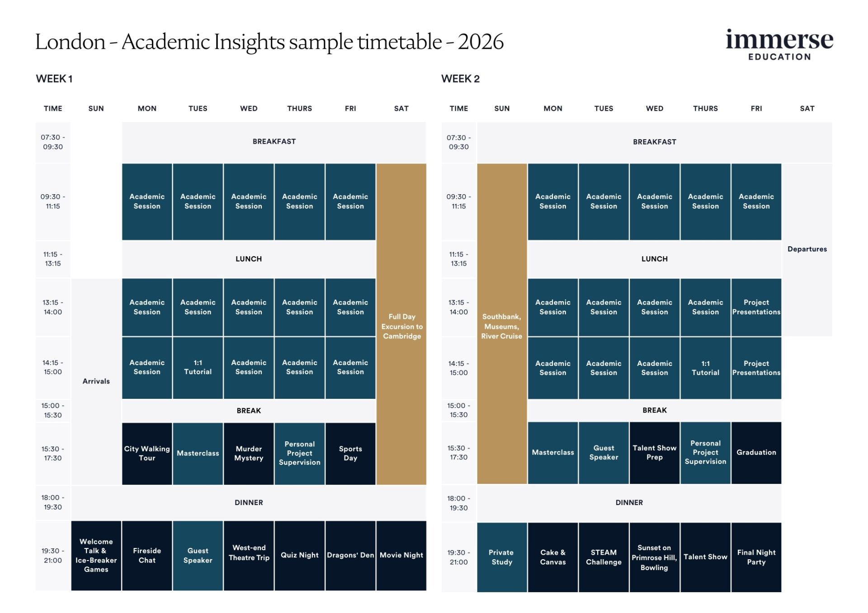Screen dimensions: 868x613
Task: Select the Final Night Party cell
Action: (756, 557)
